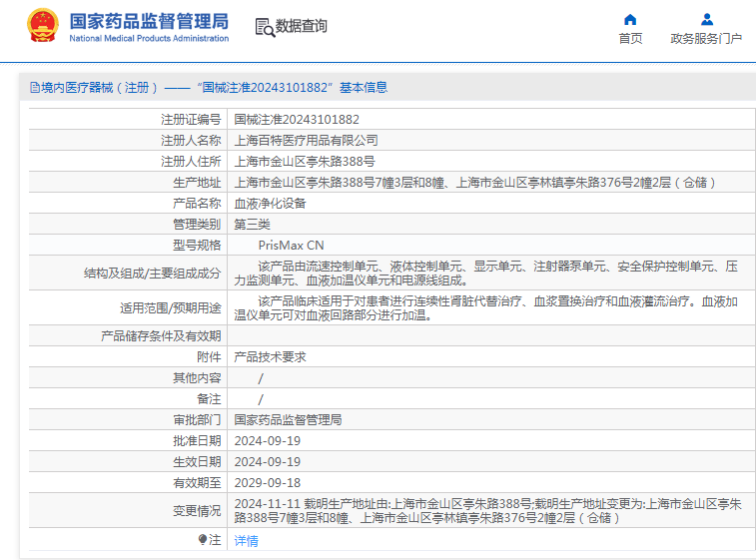Click the national emblem logo
756x560 pixels.
(x=43, y=26)
